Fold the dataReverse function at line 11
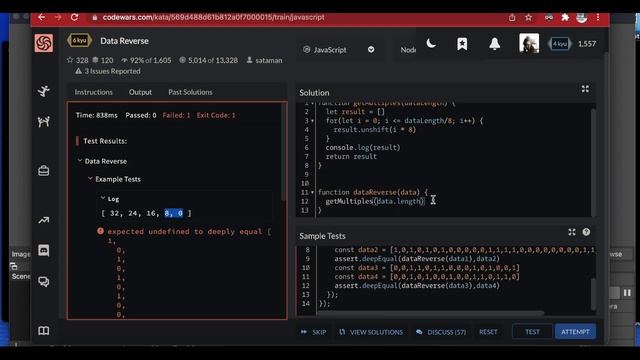The width and height of the screenshot is (640, 360). coord(313,192)
